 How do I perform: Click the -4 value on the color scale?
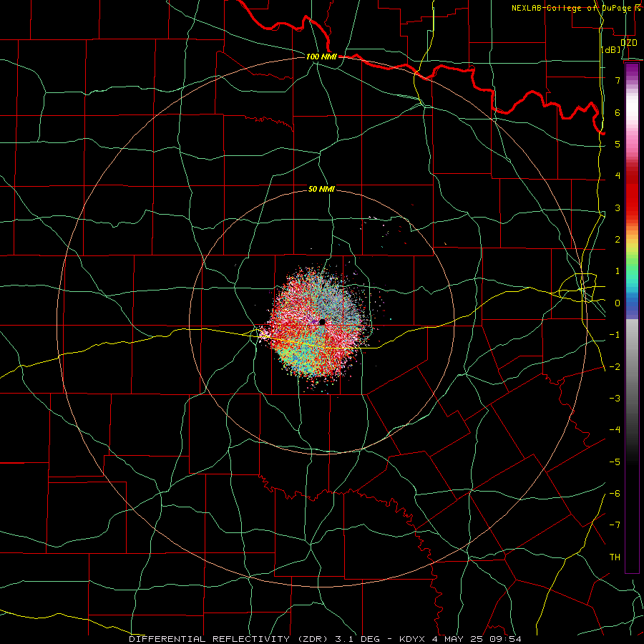pyautogui.click(x=615, y=430)
